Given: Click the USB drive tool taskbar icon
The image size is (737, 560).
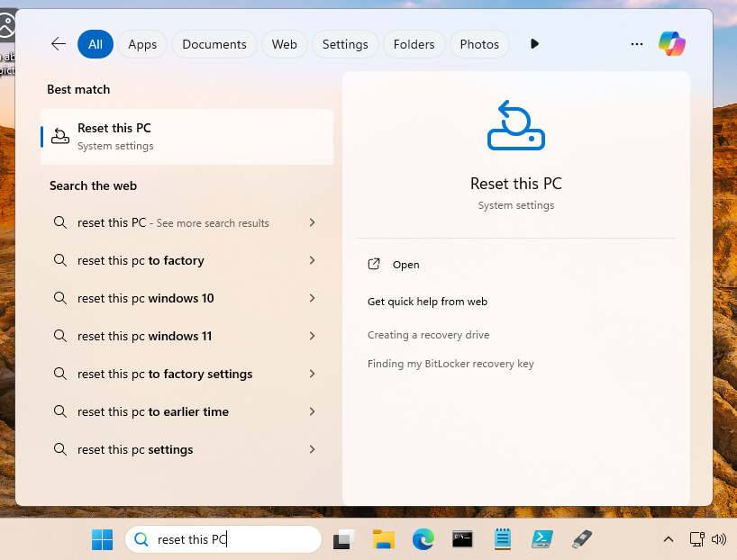Looking at the screenshot, I should [x=582, y=539].
